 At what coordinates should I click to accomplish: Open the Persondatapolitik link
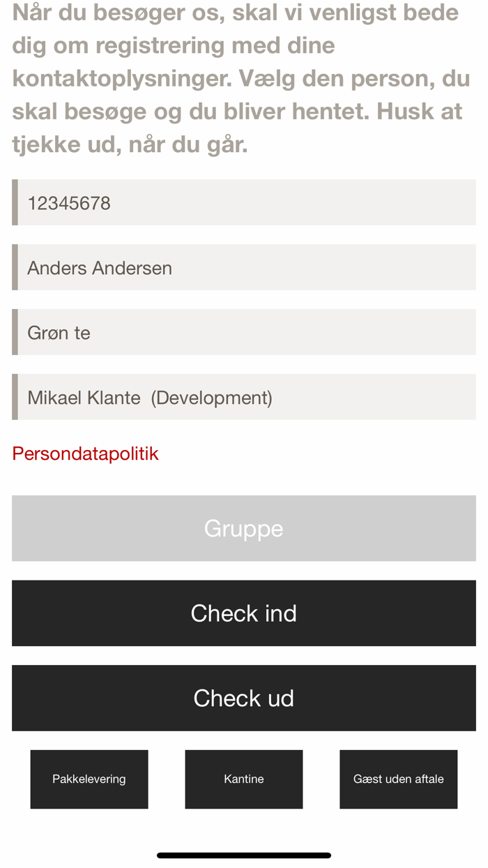(85, 454)
